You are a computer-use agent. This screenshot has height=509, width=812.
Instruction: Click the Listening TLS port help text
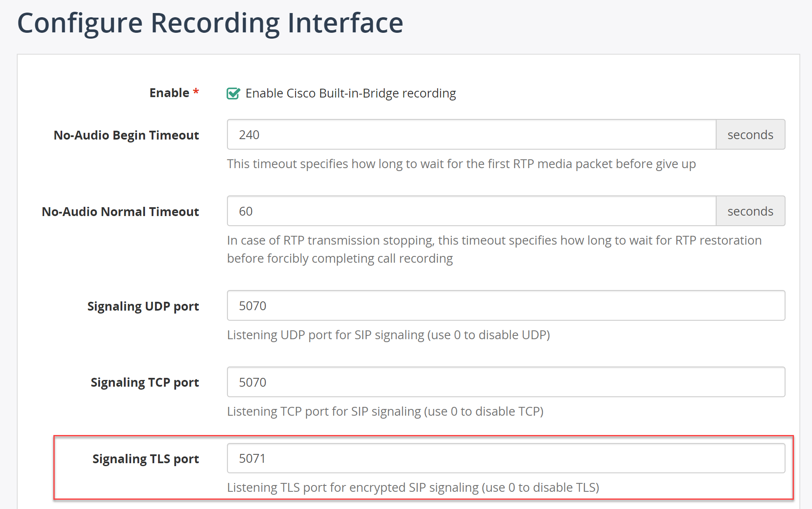point(413,488)
